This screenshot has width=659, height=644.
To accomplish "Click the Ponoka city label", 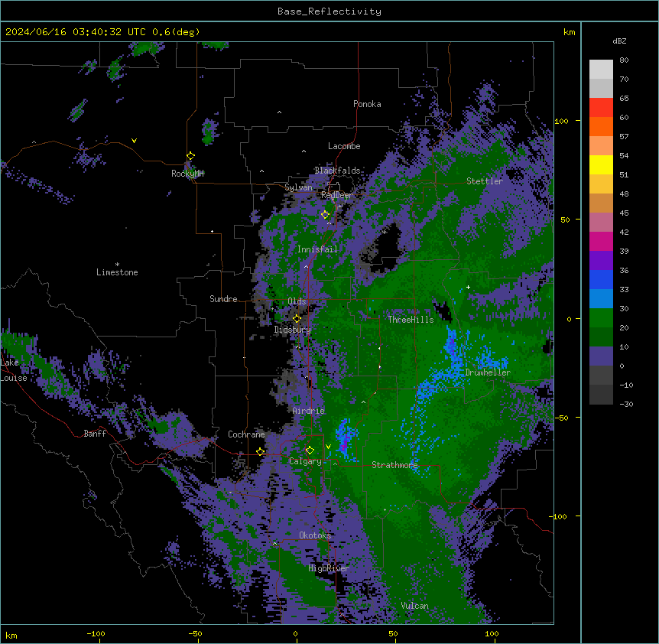I will 367,104.
